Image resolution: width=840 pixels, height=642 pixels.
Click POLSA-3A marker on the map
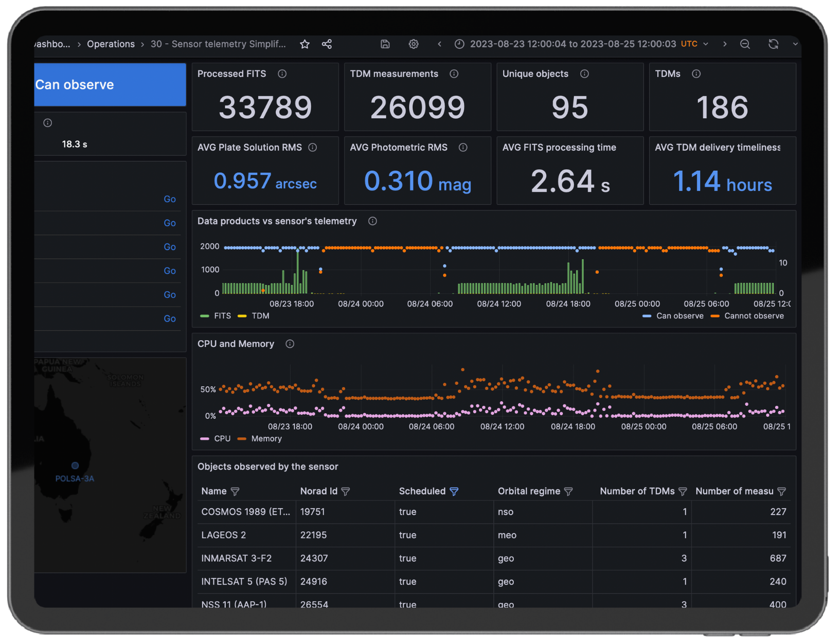click(x=75, y=466)
